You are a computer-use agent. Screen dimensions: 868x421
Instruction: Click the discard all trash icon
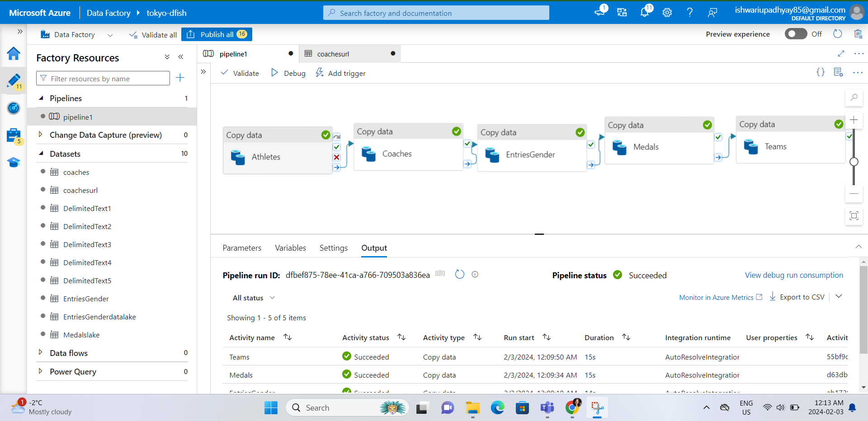(858, 34)
